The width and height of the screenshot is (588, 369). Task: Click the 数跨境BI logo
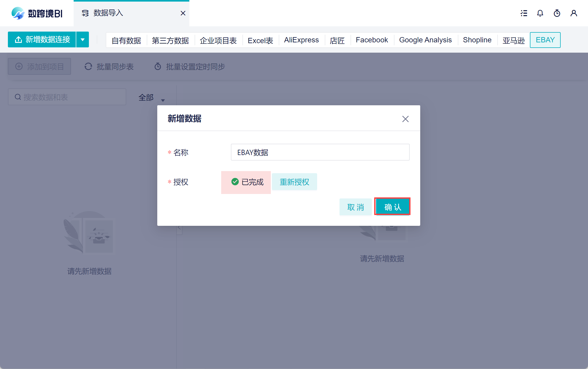tap(37, 13)
